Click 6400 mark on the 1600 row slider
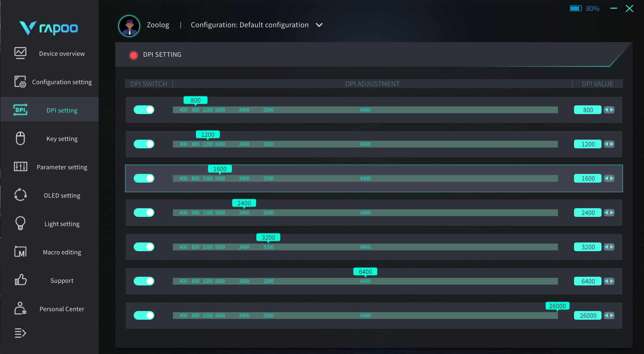 point(365,178)
